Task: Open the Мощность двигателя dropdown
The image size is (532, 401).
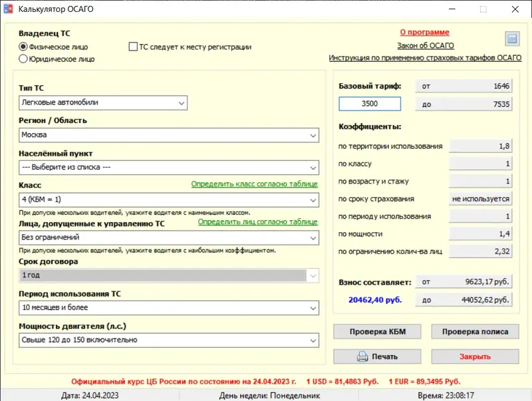Action: pos(169,340)
